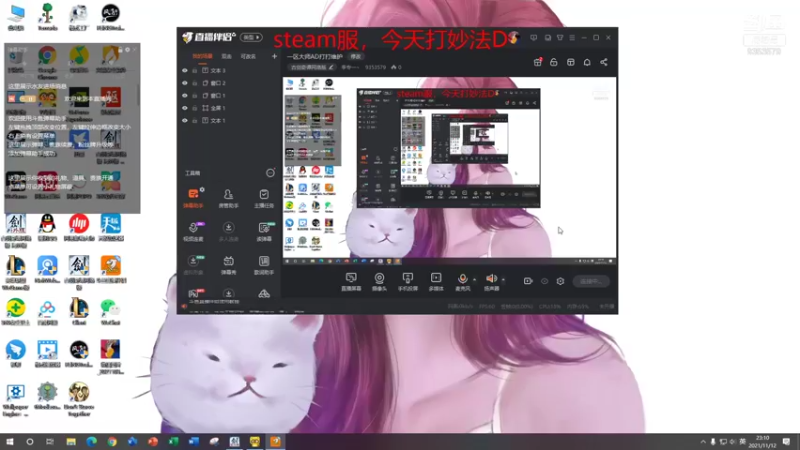800x450 pixels.
Task: Open the 多人连麦 download tool
Action: pyautogui.click(x=228, y=232)
